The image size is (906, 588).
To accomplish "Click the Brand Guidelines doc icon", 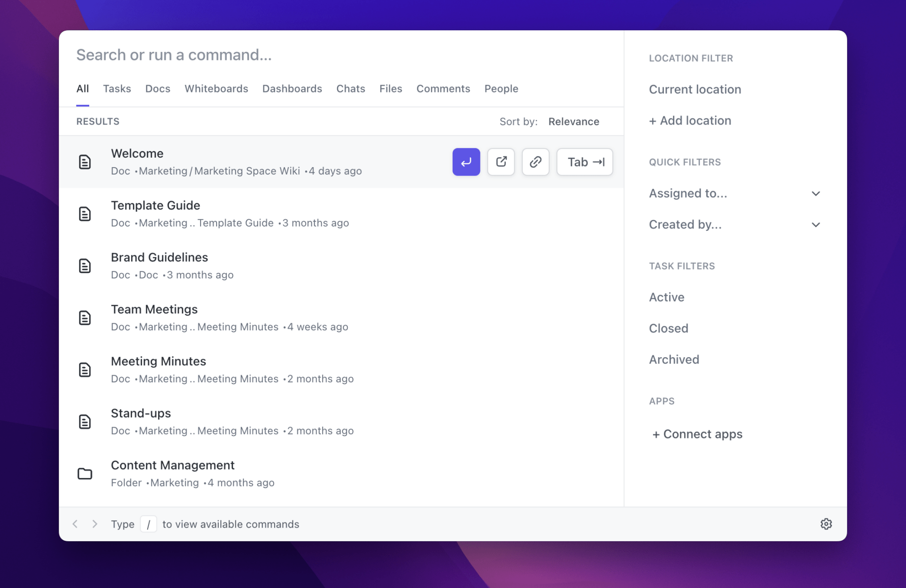I will coord(85,266).
